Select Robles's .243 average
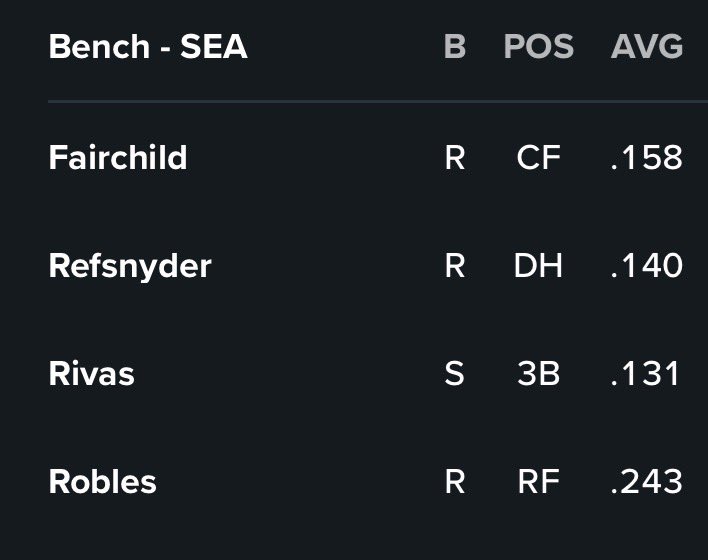 647,482
